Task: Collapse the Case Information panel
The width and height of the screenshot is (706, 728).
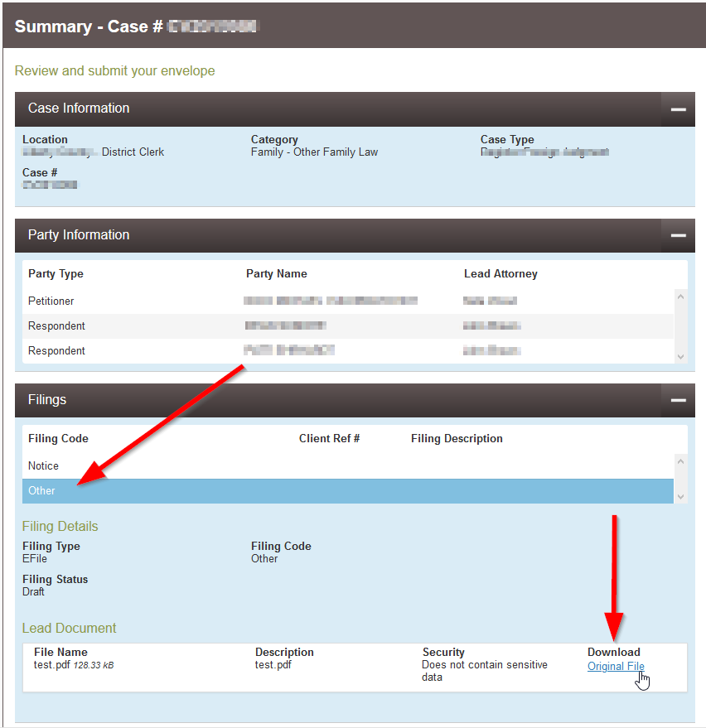Action: (x=679, y=108)
